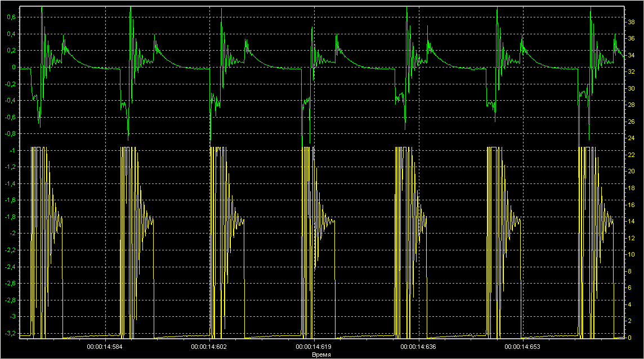
Task: Click the 10 yellow axis value
Action: click(x=631, y=255)
